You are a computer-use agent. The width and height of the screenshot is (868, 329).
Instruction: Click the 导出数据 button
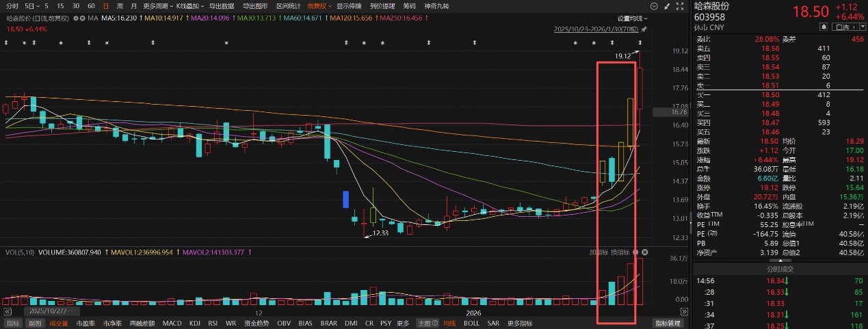pyautogui.click(x=222, y=5)
